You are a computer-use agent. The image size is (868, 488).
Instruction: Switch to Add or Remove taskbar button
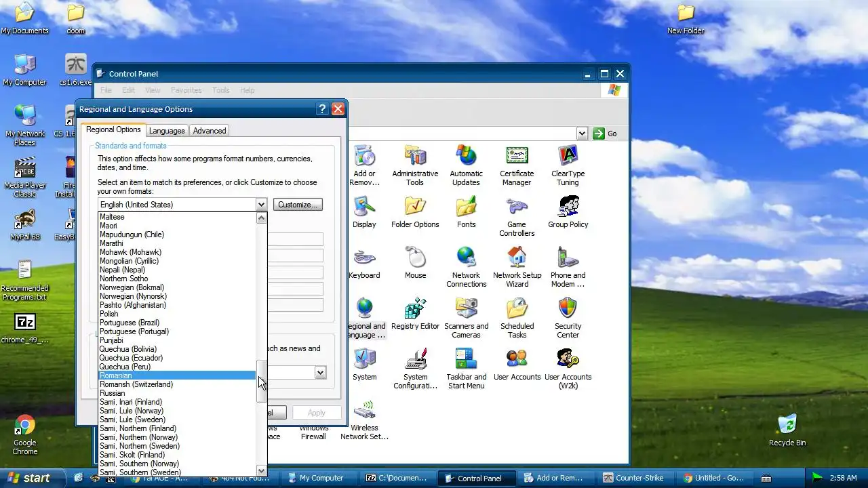coord(556,478)
